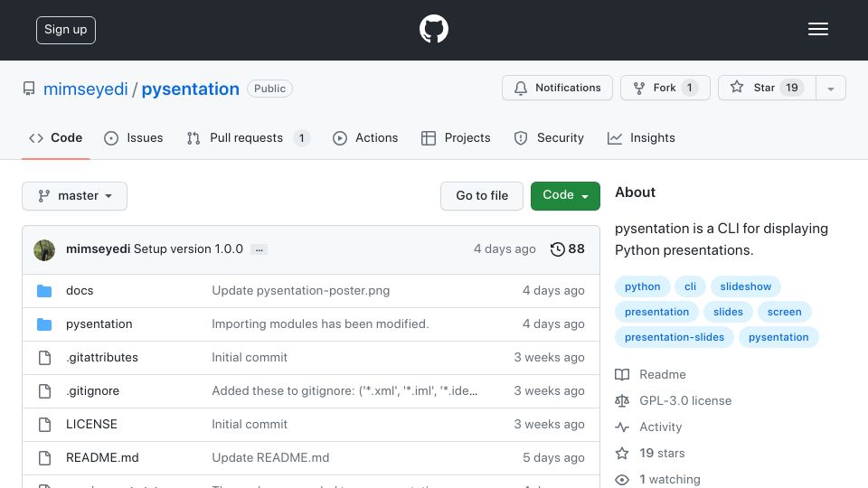Select the presentation topic tag
The image size is (868, 488).
coord(656,312)
